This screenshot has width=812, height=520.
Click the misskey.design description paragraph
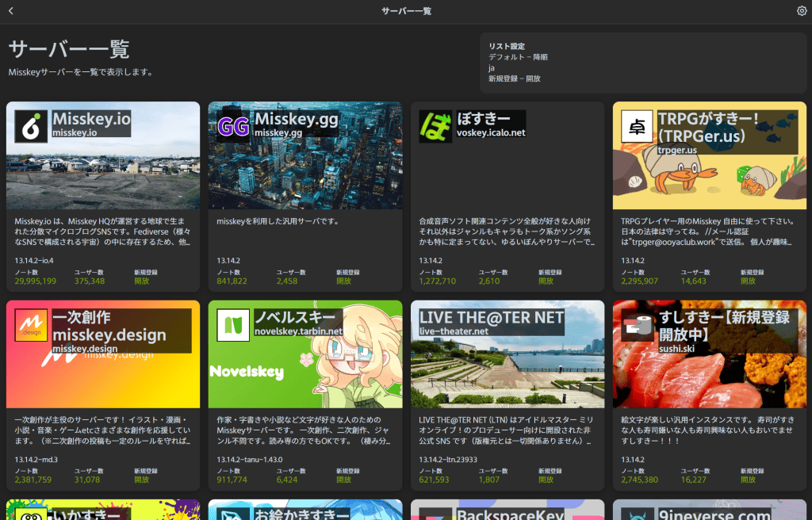(102, 430)
